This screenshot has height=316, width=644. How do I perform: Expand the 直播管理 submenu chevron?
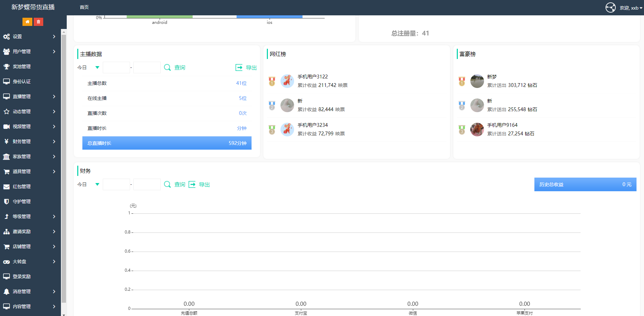point(54,96)
